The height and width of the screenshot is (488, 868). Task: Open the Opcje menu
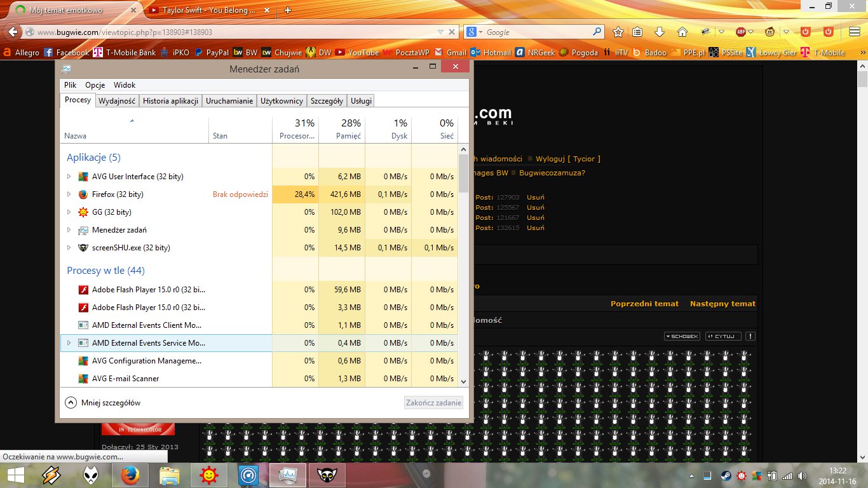coord(95,85)
